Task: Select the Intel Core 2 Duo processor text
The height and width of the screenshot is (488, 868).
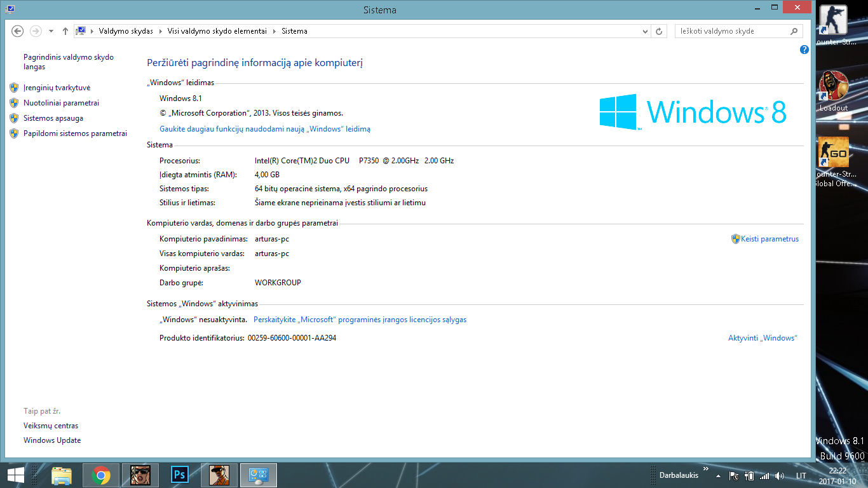Action: tap(354, 161)
